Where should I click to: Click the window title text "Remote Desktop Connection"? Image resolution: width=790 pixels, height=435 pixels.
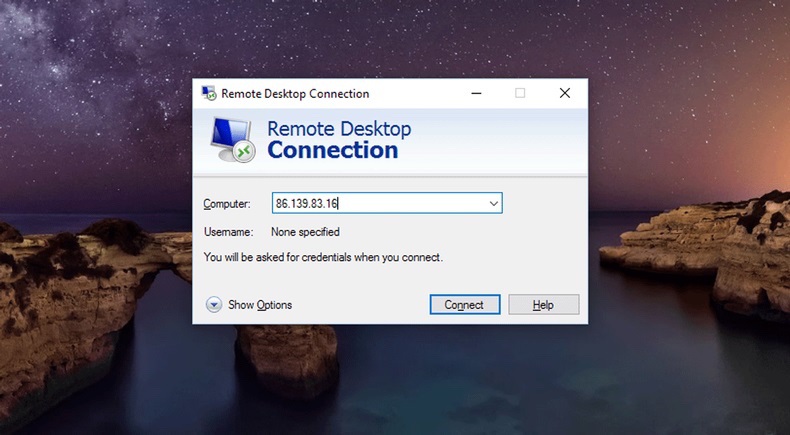pos(295,94)
